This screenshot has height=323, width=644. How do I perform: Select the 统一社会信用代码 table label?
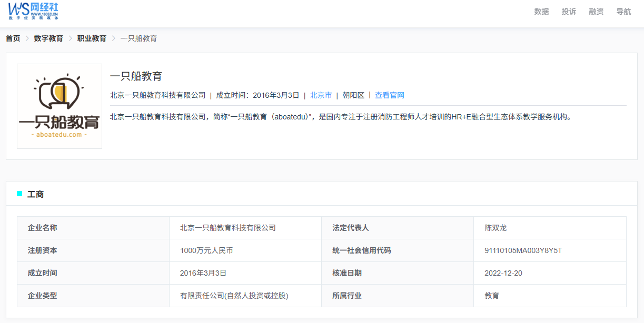(x=362, y=250)
